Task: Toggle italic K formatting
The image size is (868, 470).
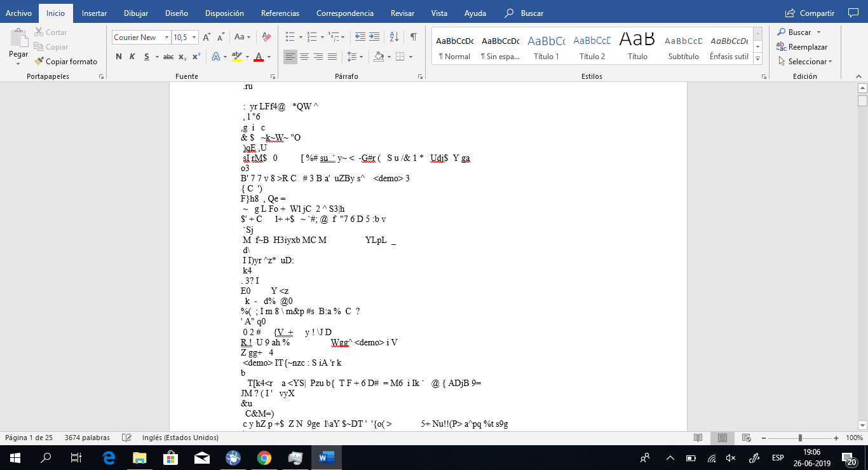Action: [x=132, y=57]
